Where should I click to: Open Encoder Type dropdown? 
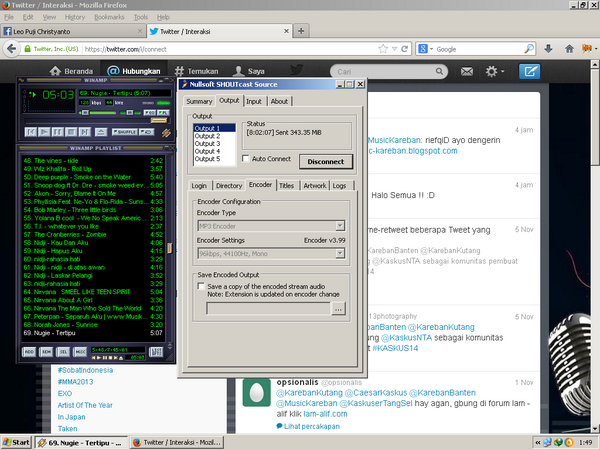coord(340,226)
